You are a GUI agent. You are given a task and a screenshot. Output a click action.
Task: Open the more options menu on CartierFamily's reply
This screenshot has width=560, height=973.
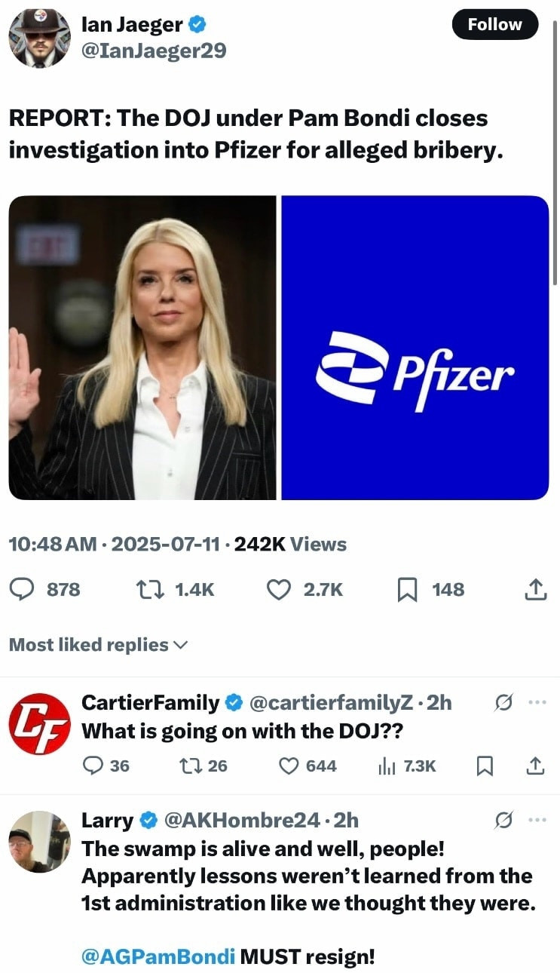pos(537,703)
